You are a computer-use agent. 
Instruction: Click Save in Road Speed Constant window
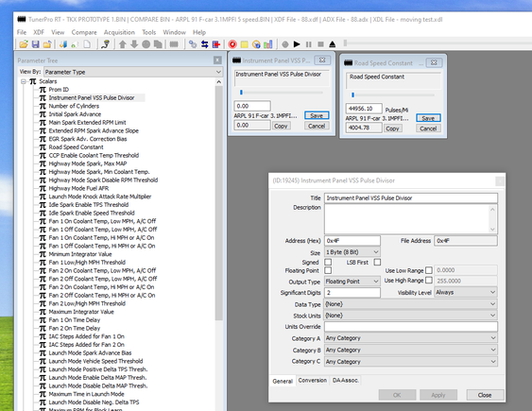pos(428,118)
